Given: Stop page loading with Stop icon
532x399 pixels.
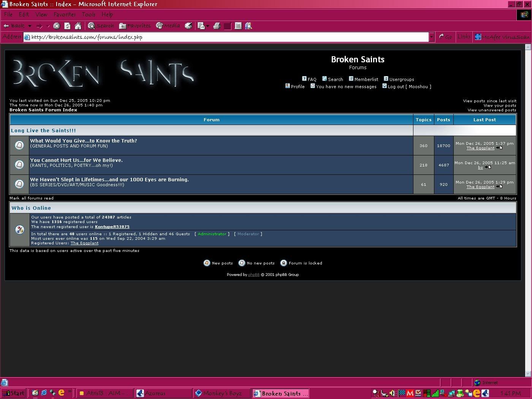Looking at the screenshot, I should tap(57, 26).
